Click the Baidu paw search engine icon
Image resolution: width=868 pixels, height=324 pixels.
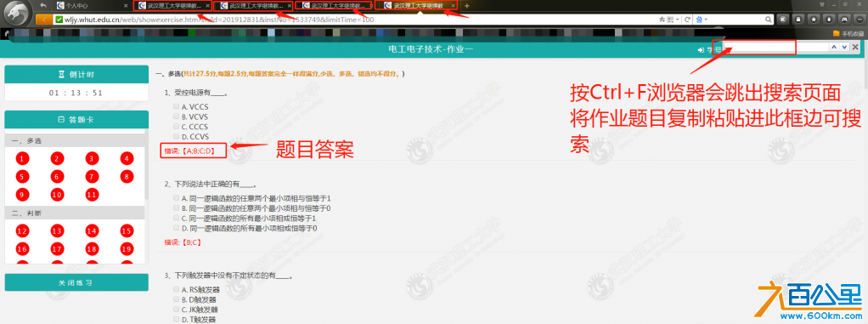[700, 20]
